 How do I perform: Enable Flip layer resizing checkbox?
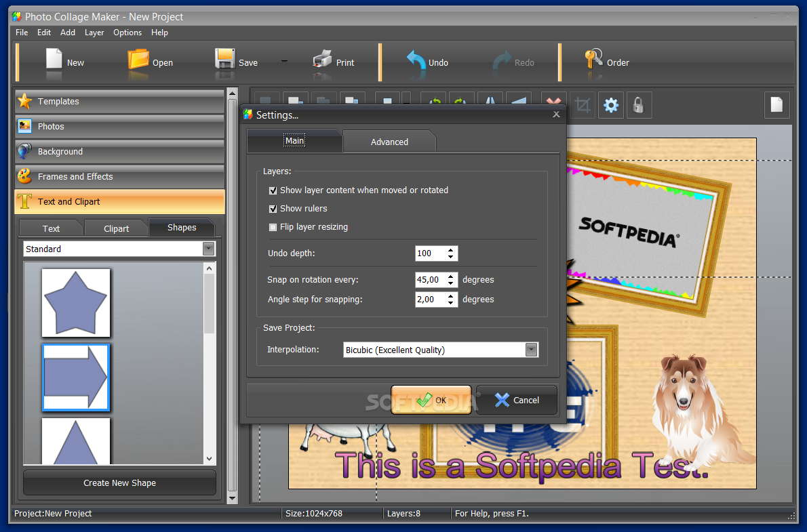tap(273, 228)
